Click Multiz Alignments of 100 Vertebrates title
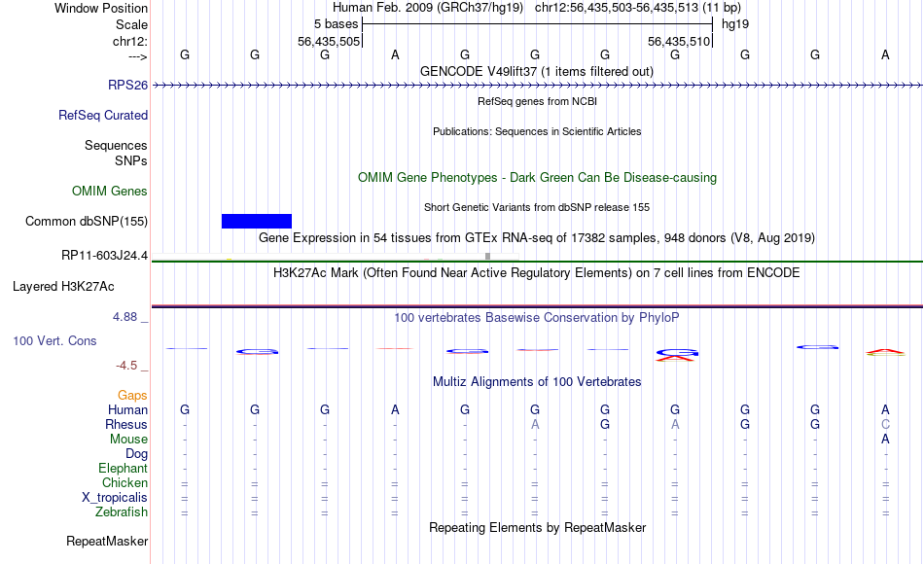Viewport: 924px width, 564px height. coord(537,382)
